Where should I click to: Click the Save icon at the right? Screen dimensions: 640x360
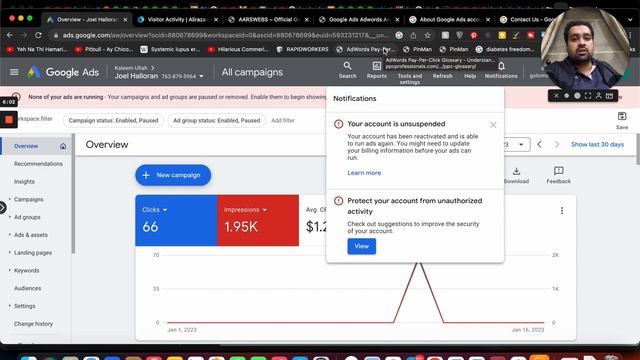(622, 116)
